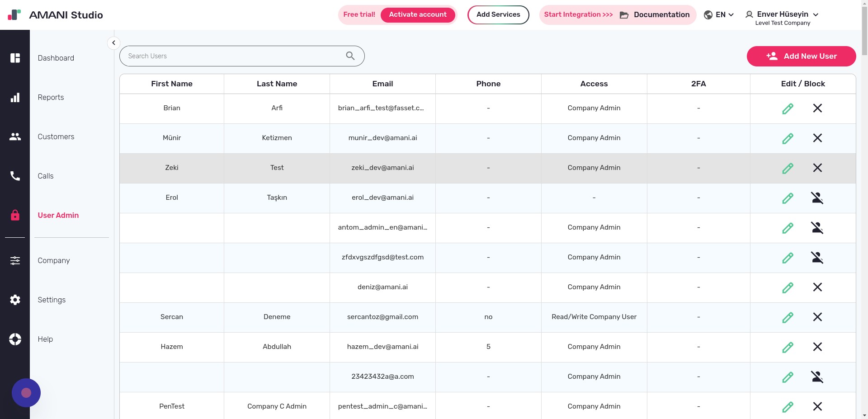Open Reports via bar chart icon

click(15, 98)
